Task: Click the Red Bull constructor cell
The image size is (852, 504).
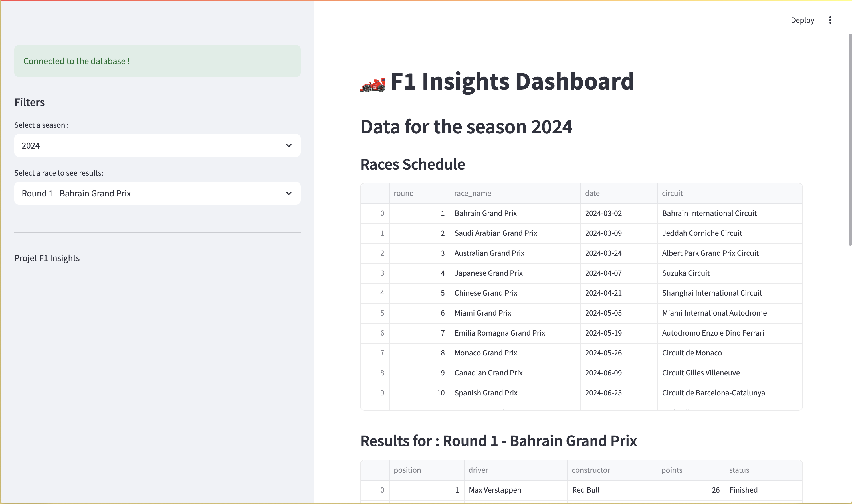Action: (x=612, y=490)
